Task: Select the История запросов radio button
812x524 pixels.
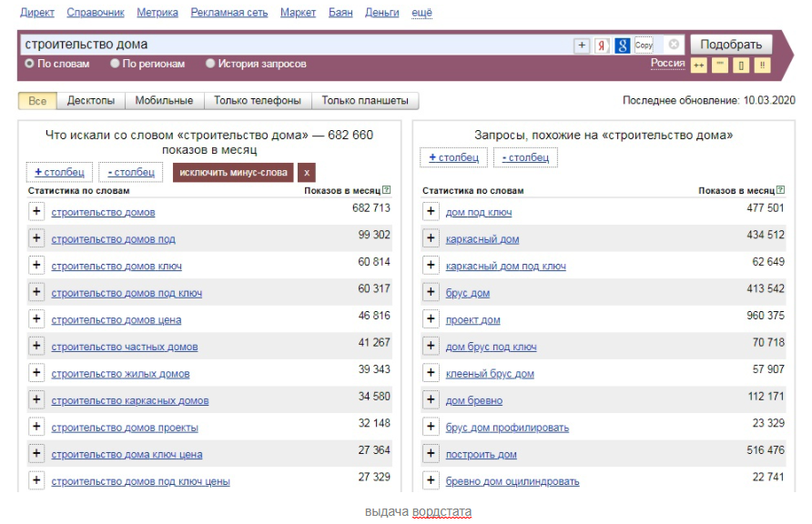Action: point(210,63)
